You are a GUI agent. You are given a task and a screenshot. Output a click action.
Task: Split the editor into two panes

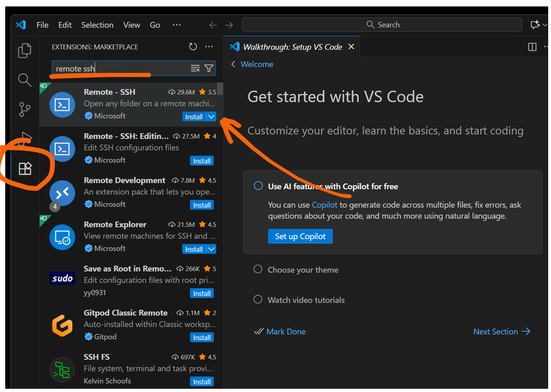pyautogui.click(x=532, y=47)
